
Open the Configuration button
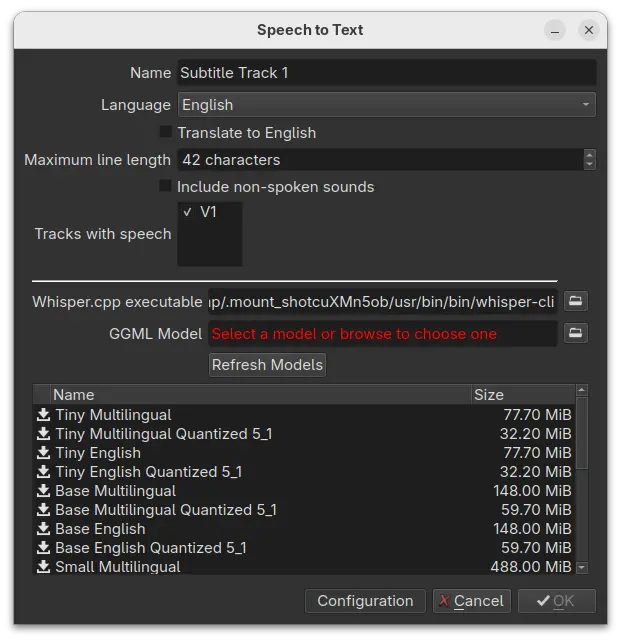365,601
